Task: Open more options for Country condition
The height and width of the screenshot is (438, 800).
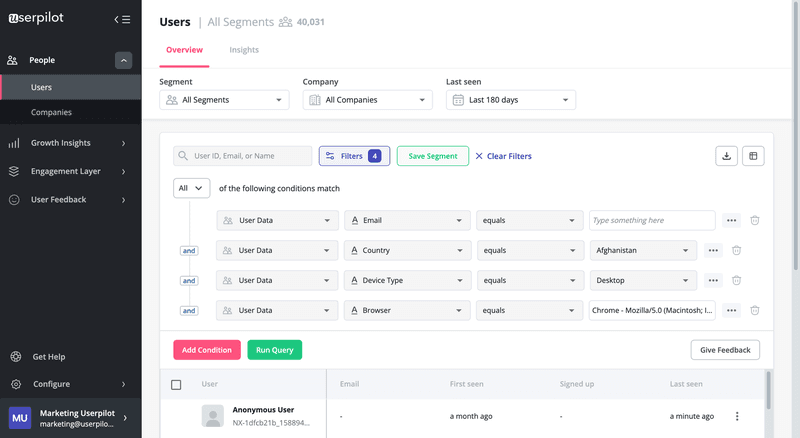Action: point(713,251)
